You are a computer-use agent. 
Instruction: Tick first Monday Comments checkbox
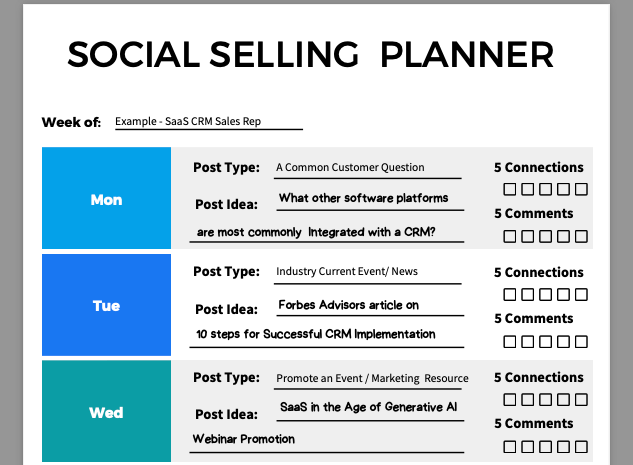[x=509, y=236]
